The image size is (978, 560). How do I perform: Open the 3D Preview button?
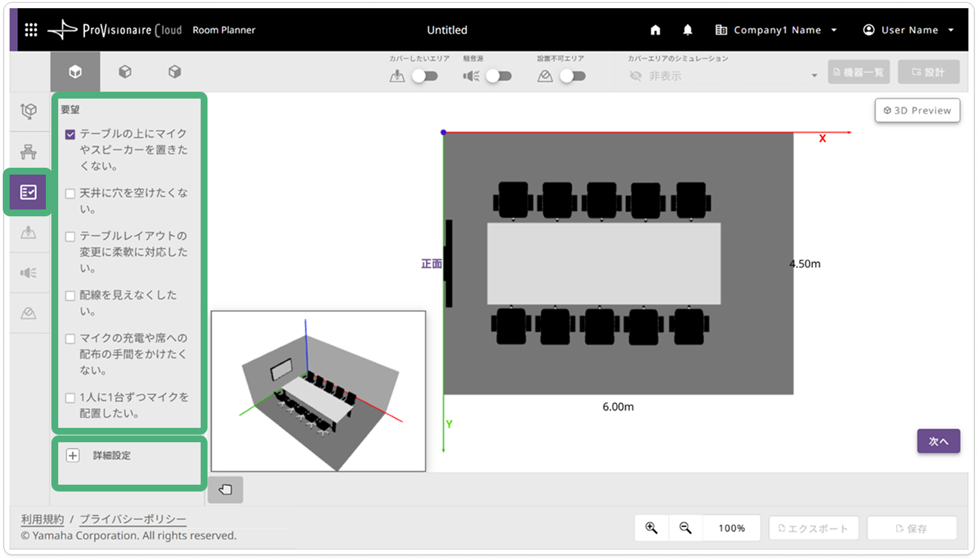(x=917, y=110)
